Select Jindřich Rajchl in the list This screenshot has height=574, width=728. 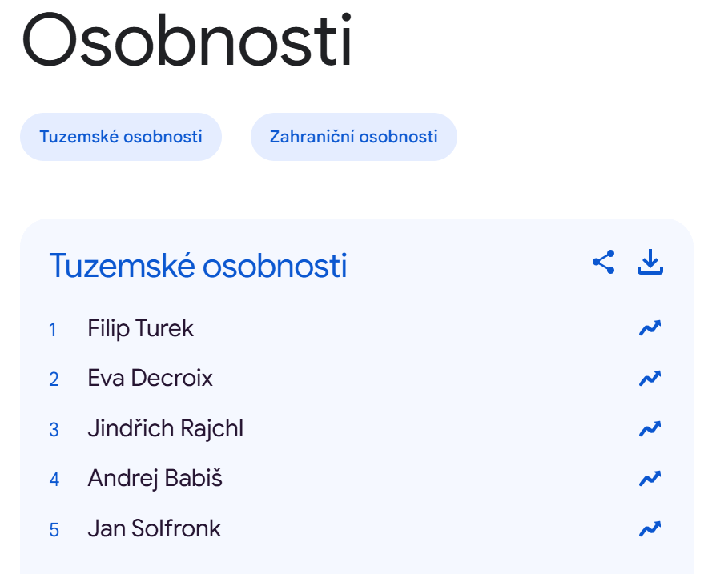165,428
